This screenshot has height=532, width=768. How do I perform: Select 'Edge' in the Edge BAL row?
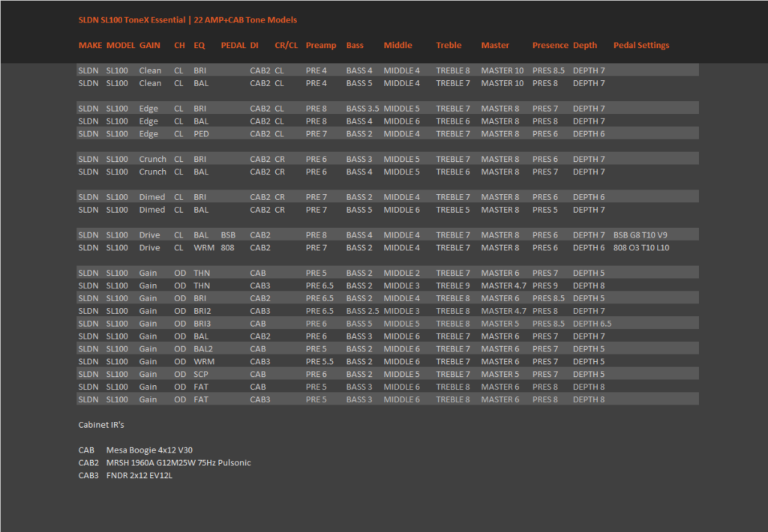pyautogui.click(x=148, y=121)
